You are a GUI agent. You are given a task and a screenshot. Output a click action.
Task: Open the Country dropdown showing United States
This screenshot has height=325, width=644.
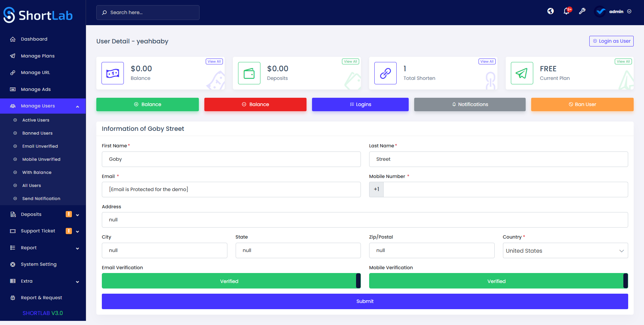click(565, 250)
